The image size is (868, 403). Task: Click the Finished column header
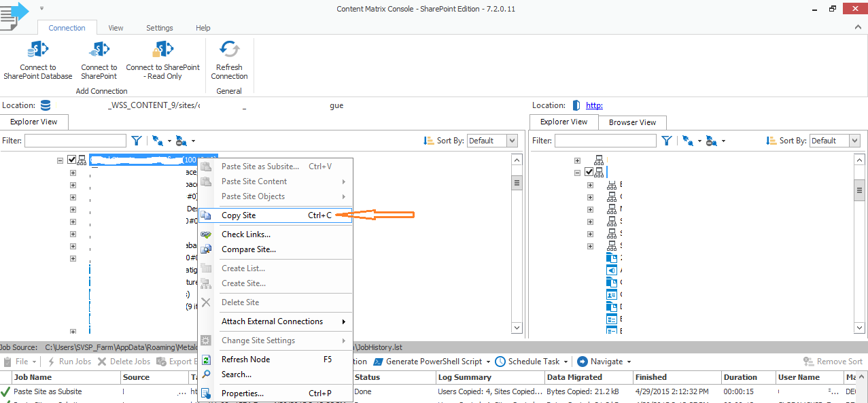pyautogui.click(x=677, y=377)
